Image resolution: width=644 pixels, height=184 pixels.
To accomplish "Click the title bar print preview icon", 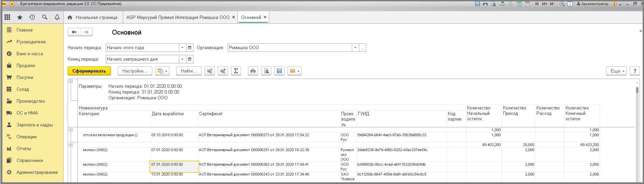I will point(493,4).
